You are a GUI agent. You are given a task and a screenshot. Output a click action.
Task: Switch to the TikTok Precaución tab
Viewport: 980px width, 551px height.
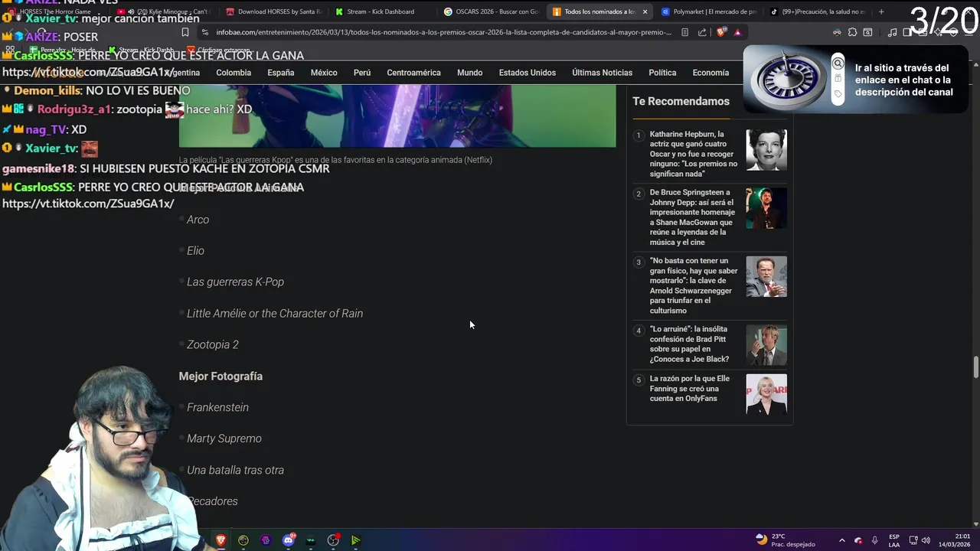coord(818,11)
